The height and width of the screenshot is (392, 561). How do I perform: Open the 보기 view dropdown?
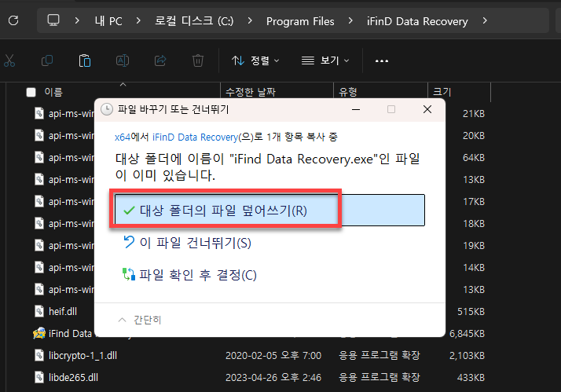pyautogui.click(x=325, y=60)
